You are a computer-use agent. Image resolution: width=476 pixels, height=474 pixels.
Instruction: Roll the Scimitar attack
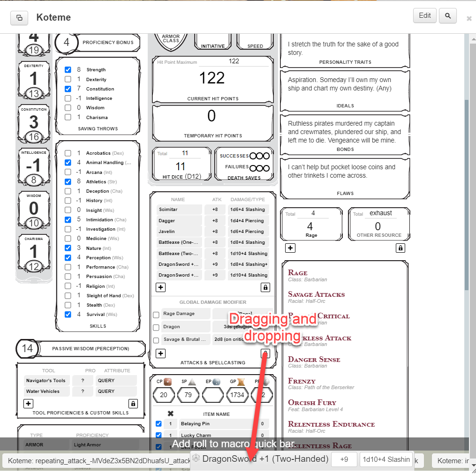coord(179,210)
